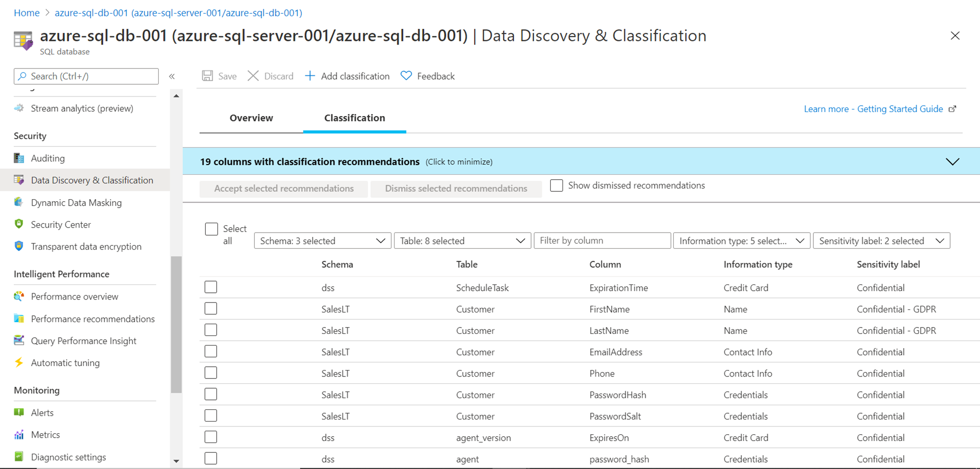Open Dynamic Data Masking icon
980x469 pixels.
coord(19,202)
